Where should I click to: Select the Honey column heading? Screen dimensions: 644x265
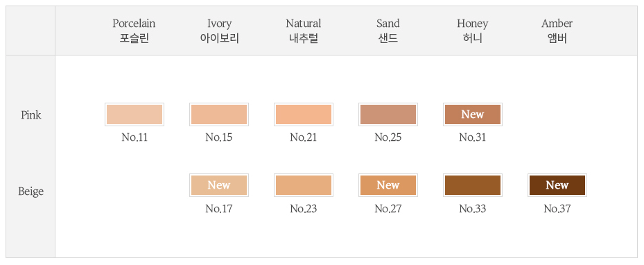[x=473, y=31]
